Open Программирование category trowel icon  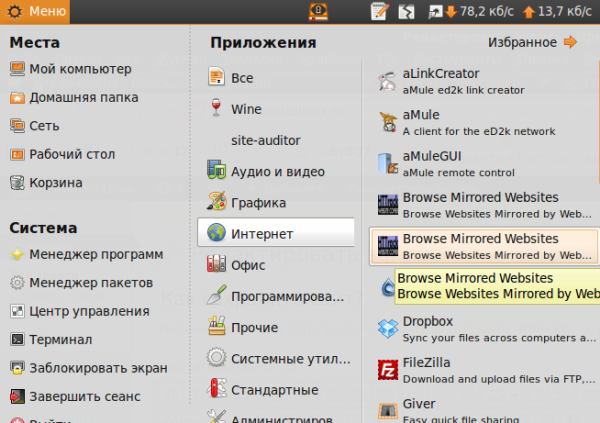click(x=217, y=296)
